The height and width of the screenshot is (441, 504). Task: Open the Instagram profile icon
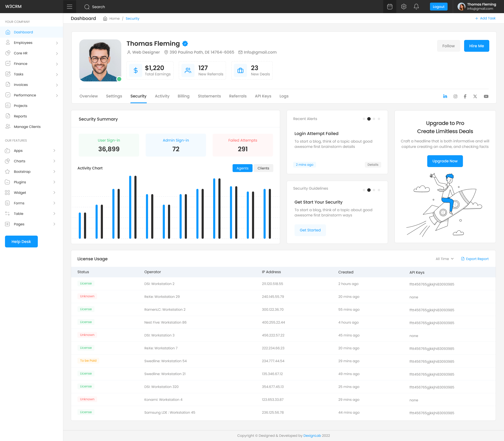[455, 96]
